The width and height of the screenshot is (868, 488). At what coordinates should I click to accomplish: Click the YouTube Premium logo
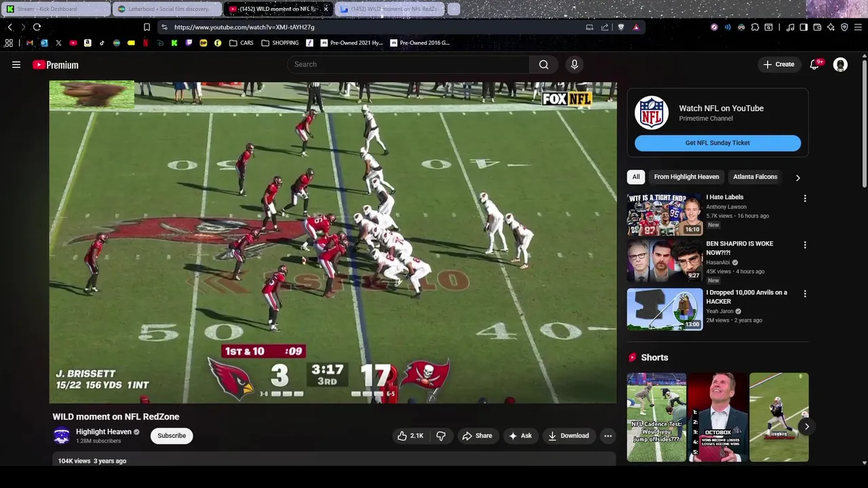[x=56, y=65]
